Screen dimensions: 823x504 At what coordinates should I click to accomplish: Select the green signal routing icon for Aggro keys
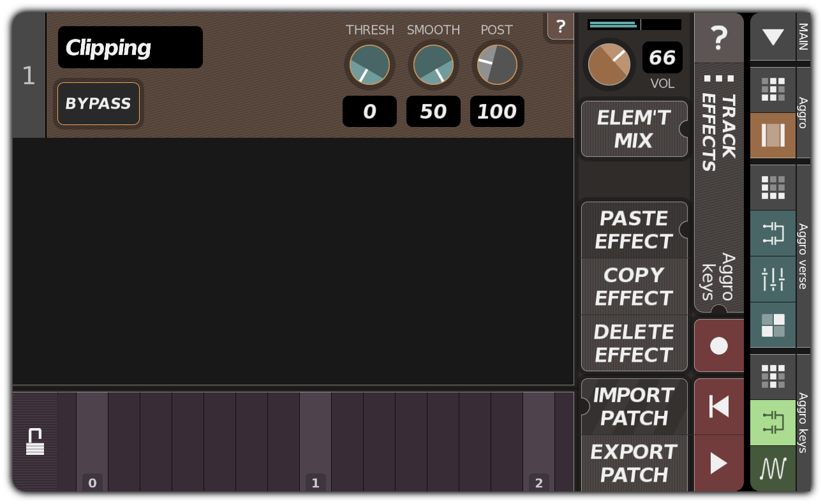click(x=773, y=422)
